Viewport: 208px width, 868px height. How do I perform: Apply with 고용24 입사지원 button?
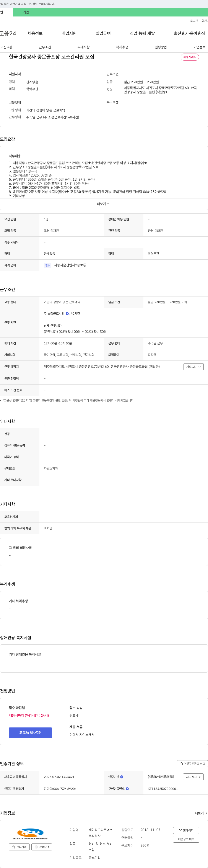click(30, 732)
